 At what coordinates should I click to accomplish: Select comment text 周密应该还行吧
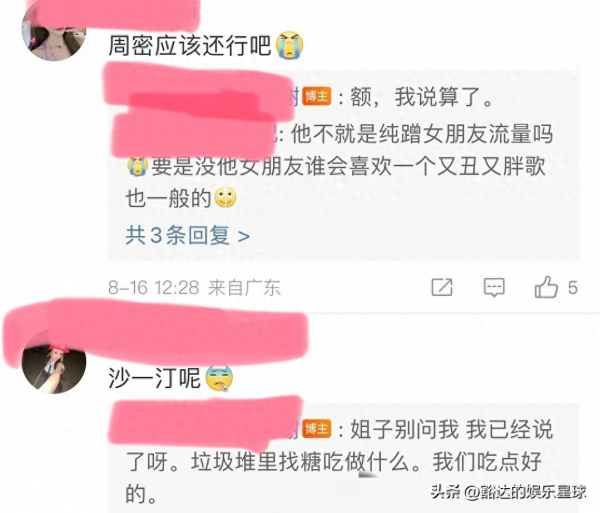coord(190,46)
